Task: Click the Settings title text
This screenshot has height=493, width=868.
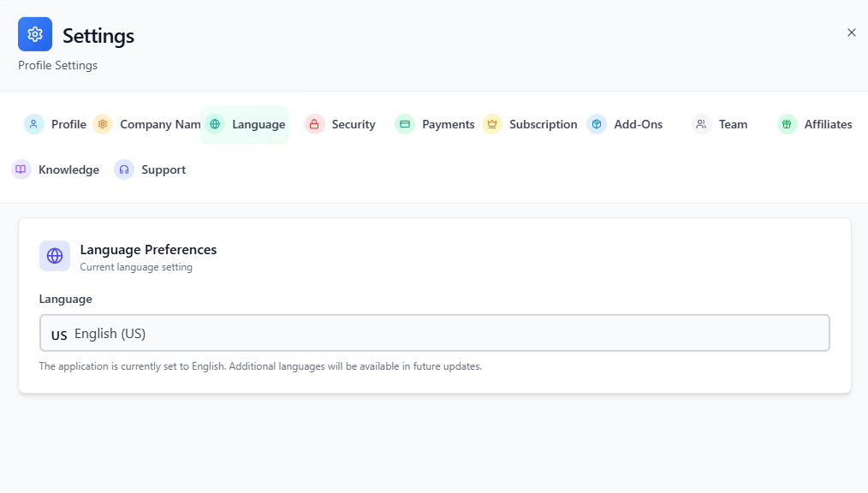Action: click(98, 36)
